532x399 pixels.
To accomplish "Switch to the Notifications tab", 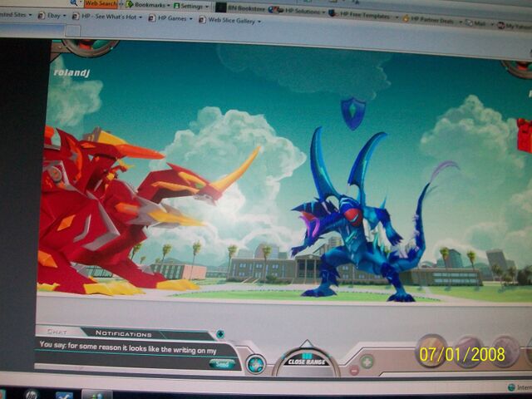I will click(x=117, y=333).
